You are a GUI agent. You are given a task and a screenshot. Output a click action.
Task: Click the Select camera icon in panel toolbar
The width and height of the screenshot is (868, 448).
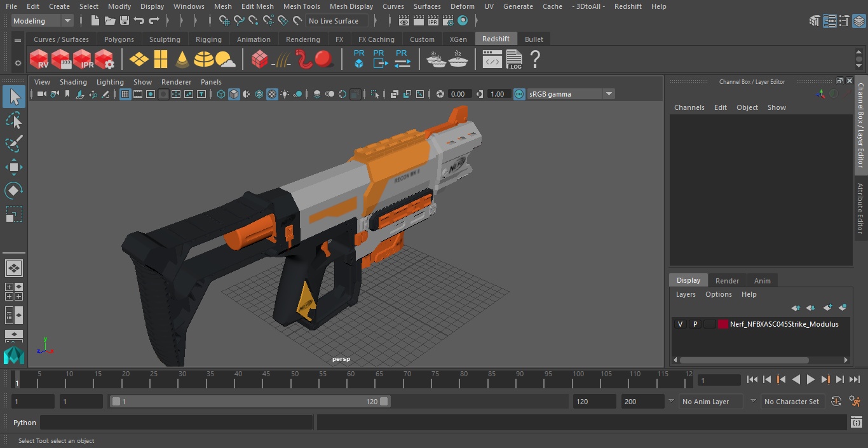(41, 94)
